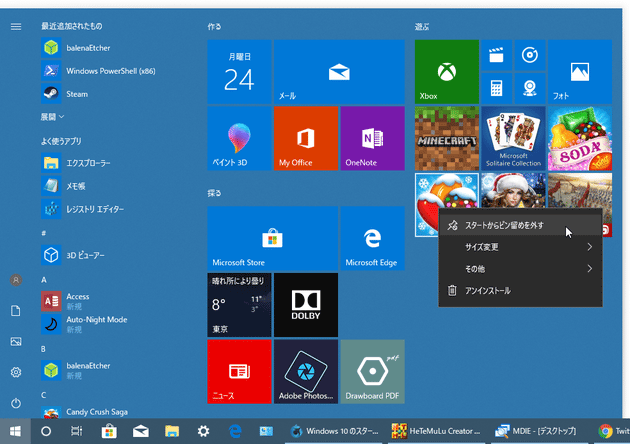Open Adobe Photoshop Express tile

[306, 372]
